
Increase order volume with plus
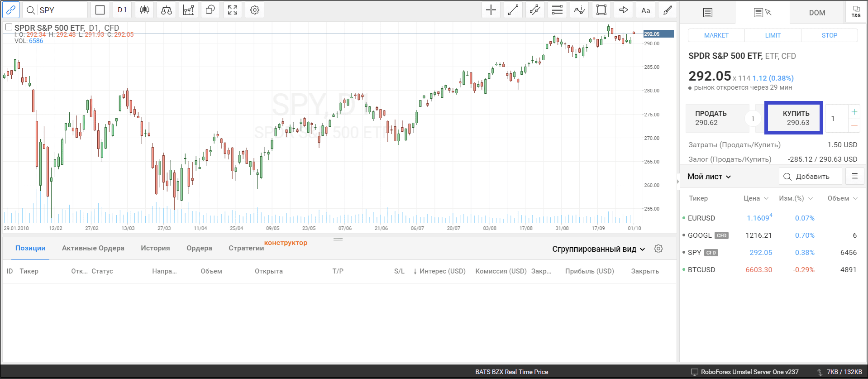854,111
